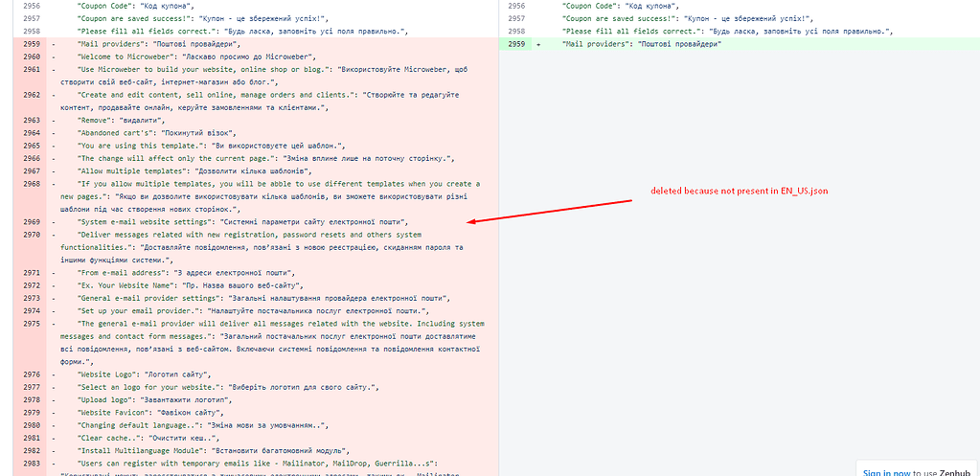Screen dimensions: 980x476
Task: Click deleted line number 2975
Action: click(31, 323)
